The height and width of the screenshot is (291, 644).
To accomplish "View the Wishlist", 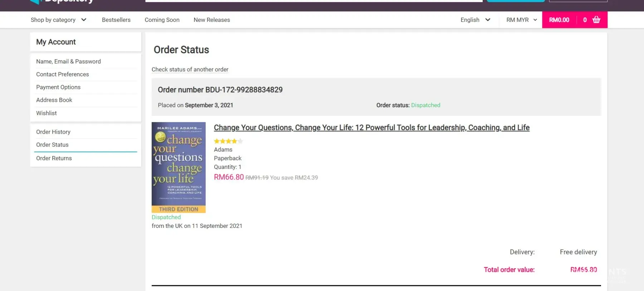I will 46,113.
